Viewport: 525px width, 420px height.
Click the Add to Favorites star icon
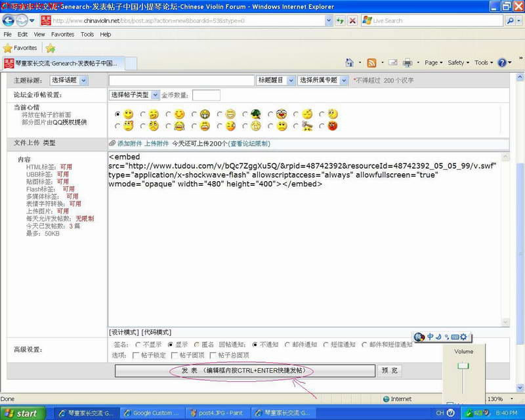pyautogui.click(x=51, y=48)
